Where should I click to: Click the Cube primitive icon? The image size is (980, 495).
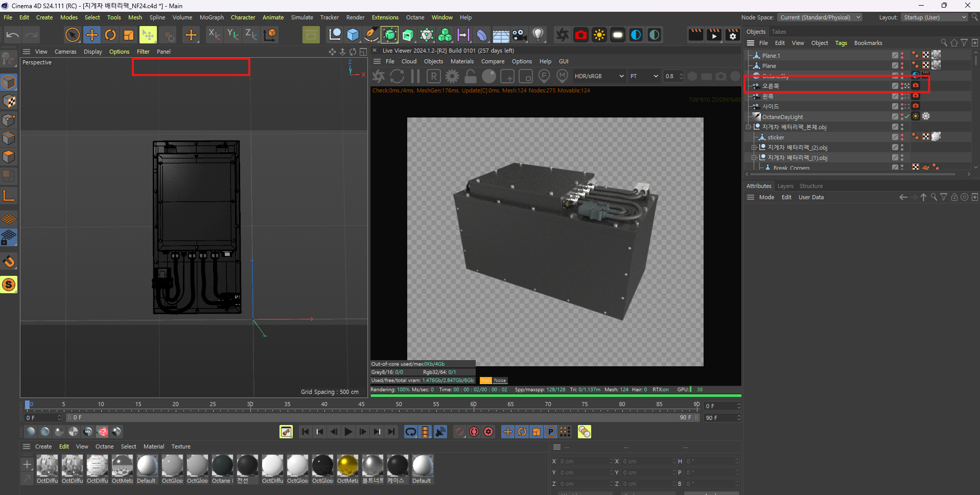coord(353,35)
